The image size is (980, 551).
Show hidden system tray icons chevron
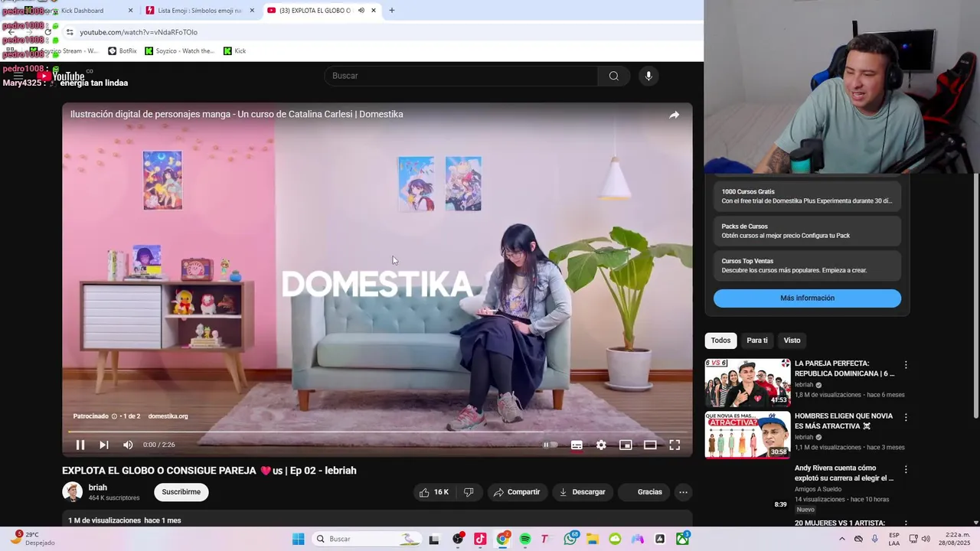tap(842, 539)
